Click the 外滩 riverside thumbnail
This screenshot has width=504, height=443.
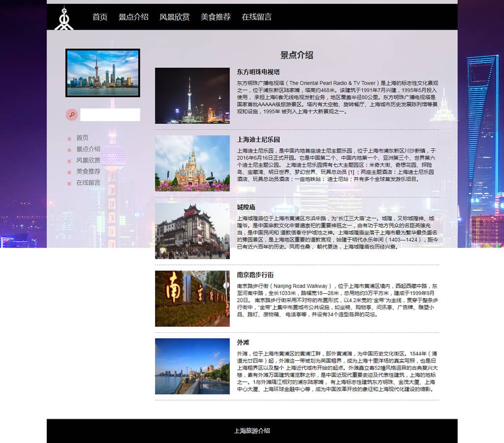(x=192, y=366)
